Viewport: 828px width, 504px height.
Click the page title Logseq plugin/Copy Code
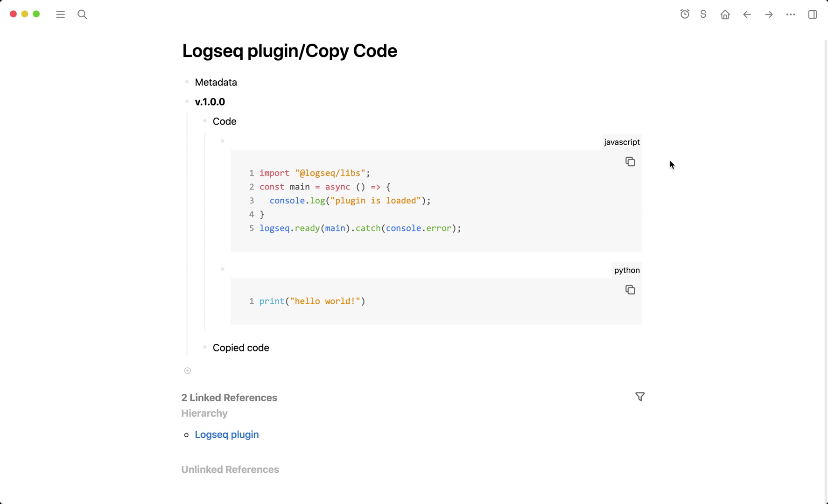pos(289,51)
